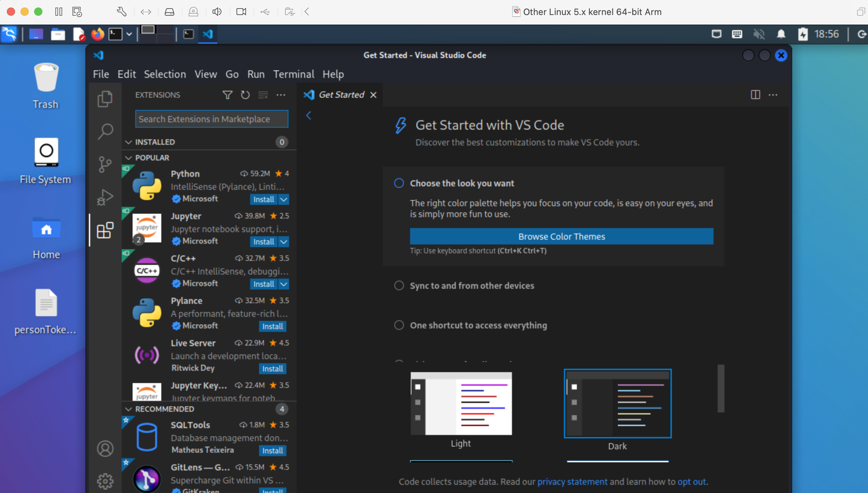
Task: Click Search Extensions in Marketplace field
Action: (212, 119)
